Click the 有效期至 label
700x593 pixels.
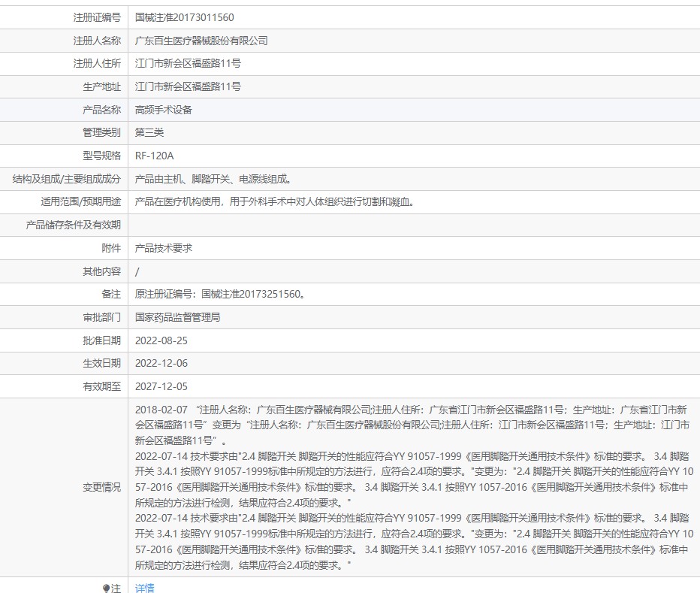[102, 387]
